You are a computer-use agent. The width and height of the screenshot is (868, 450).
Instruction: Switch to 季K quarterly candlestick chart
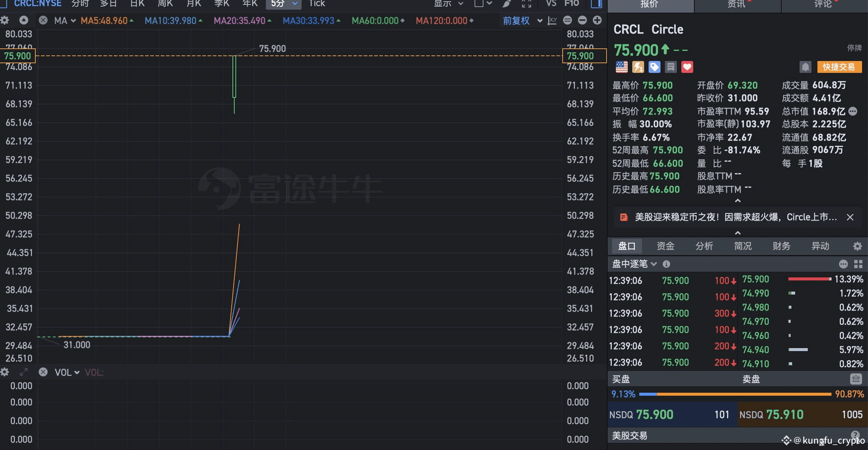coord(222,3)
